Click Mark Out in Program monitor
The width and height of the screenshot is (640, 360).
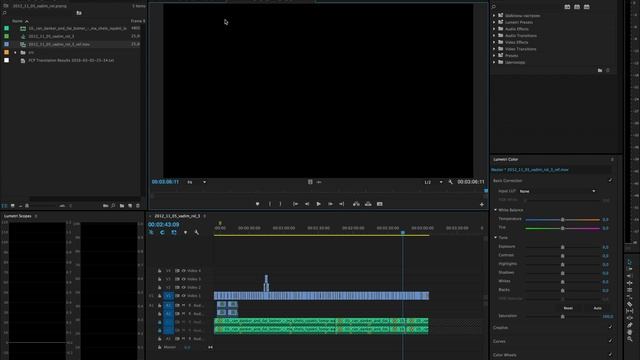click(x=280, y=204)
